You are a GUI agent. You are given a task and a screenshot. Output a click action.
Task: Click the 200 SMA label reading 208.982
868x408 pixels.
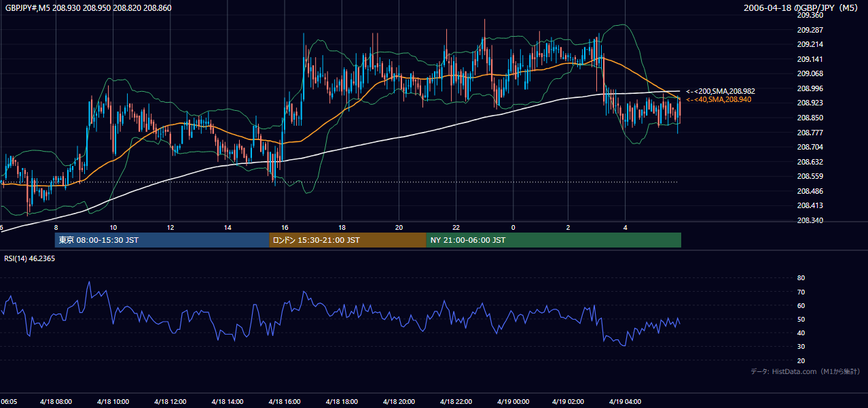[720, 91]
